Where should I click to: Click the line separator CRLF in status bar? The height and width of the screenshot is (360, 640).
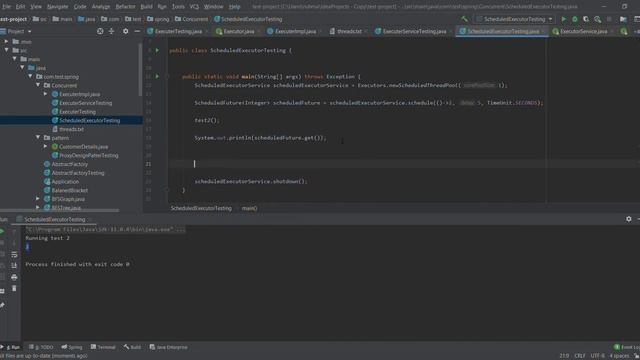580,356
